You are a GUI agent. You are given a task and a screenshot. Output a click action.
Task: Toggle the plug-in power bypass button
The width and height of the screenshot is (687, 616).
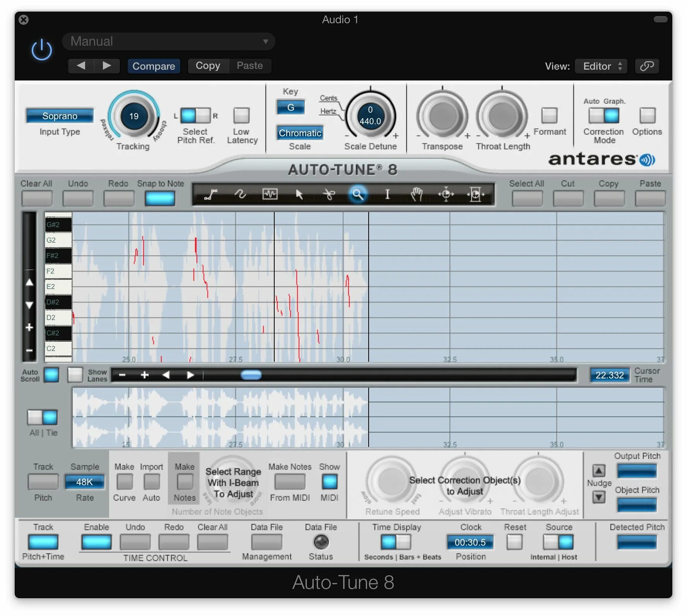[42, 50]
